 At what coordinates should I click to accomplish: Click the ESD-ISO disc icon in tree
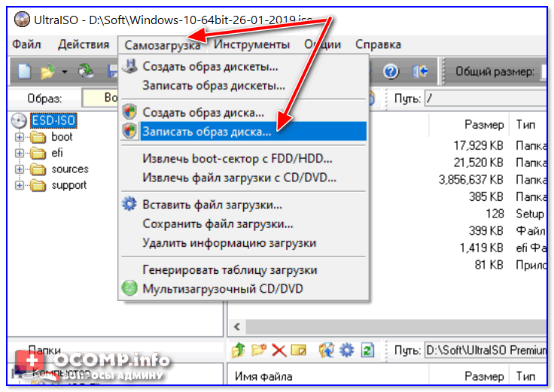point(19,121)
